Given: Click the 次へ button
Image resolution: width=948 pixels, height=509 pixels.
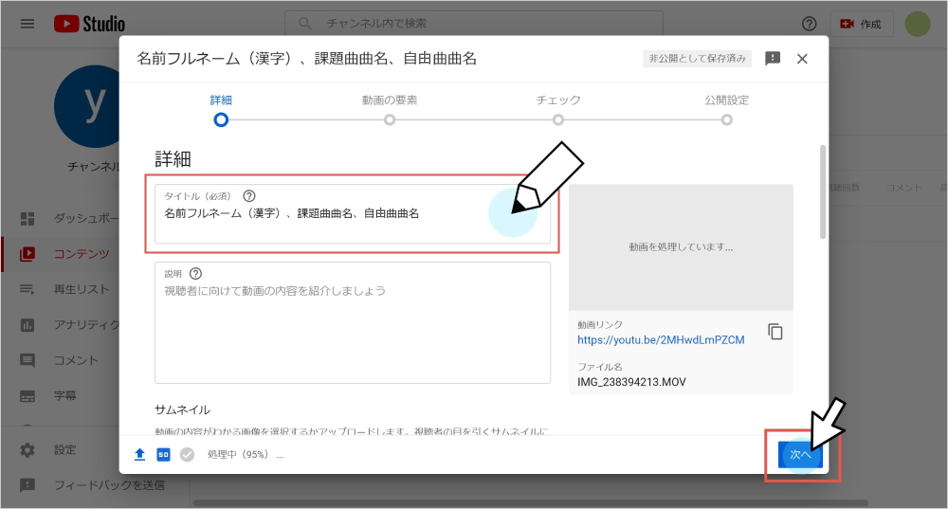Looking at the screenshot, I should (800, 454).
